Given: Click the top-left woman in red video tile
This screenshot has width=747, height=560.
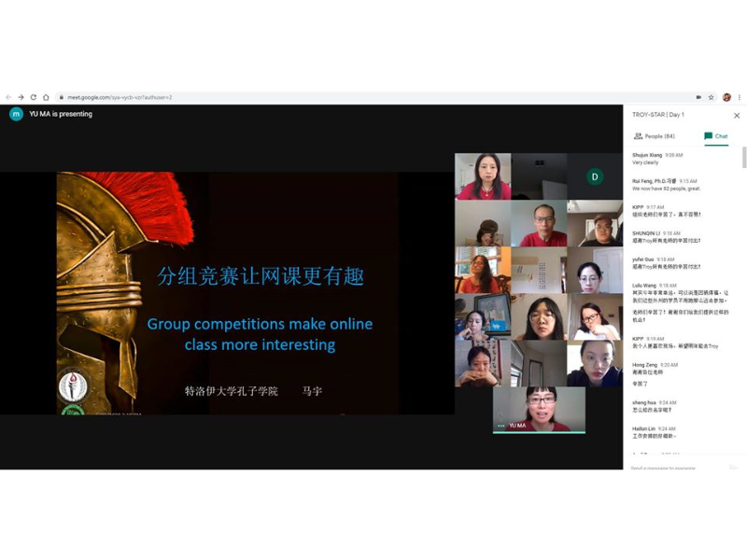Looking at the screenshot, I should pos(483,176).
